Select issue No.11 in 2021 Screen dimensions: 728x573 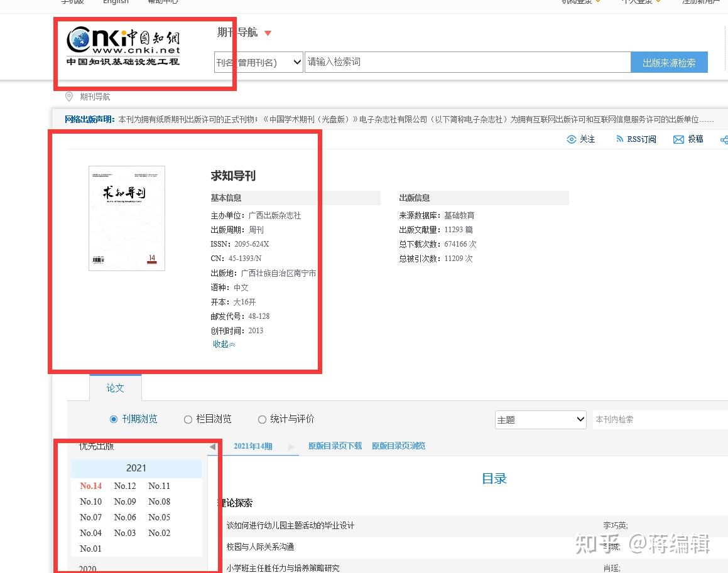pyautogui.click(x=160, y=486)
